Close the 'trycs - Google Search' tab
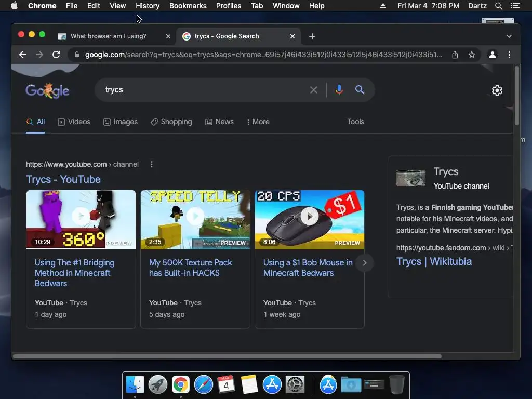This screenshot has height=399, width=532. point(292,36)
